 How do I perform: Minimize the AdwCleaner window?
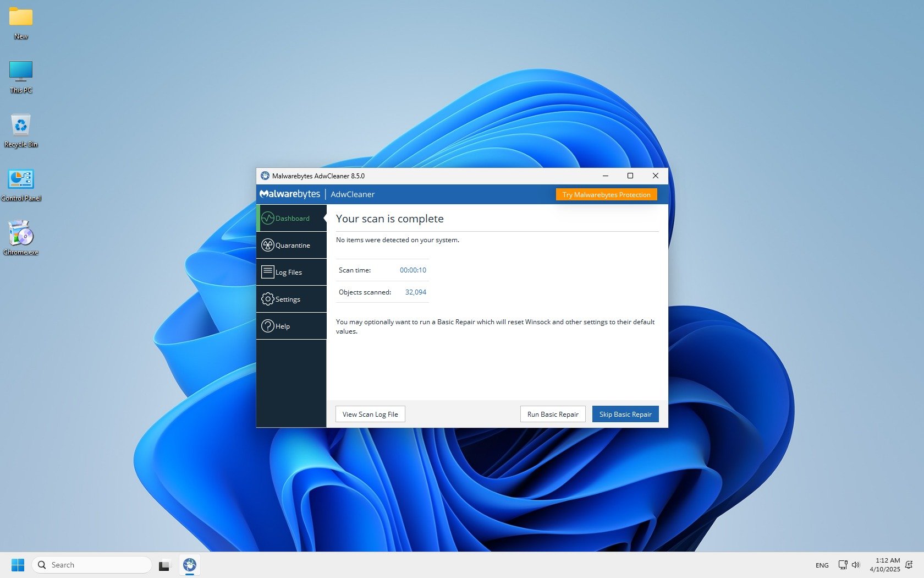click(x=605, y=176)
